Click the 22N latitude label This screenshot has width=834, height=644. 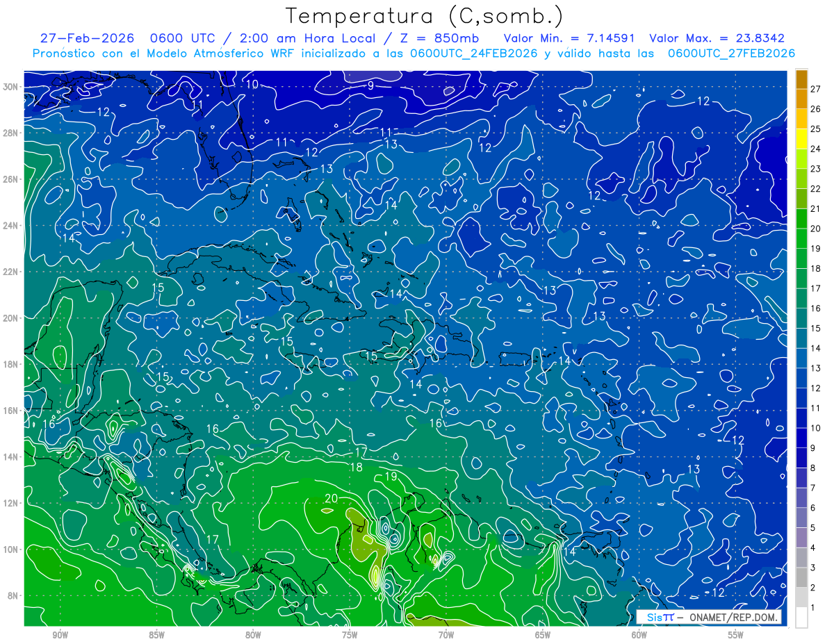[11, 272]
